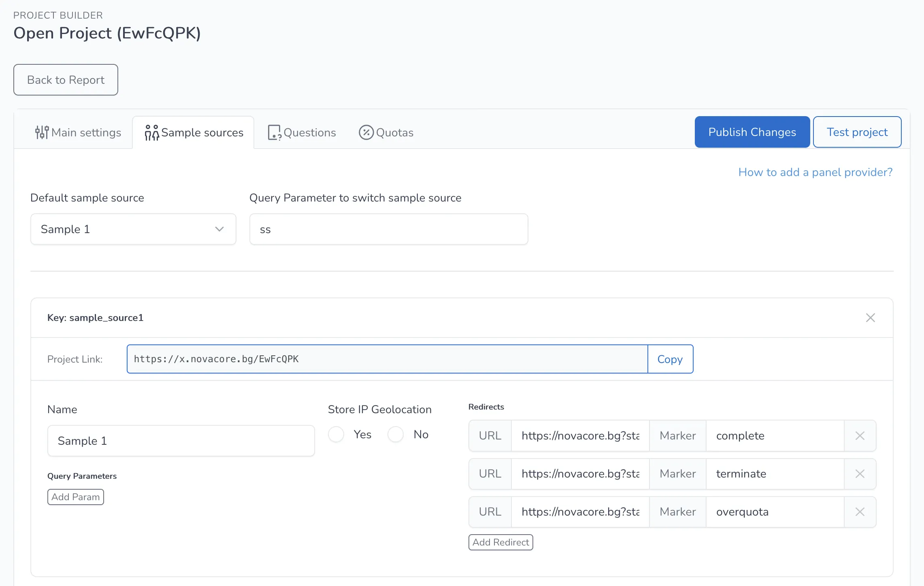
Task: Click the Add Param button
Action: tap(76, 497)
